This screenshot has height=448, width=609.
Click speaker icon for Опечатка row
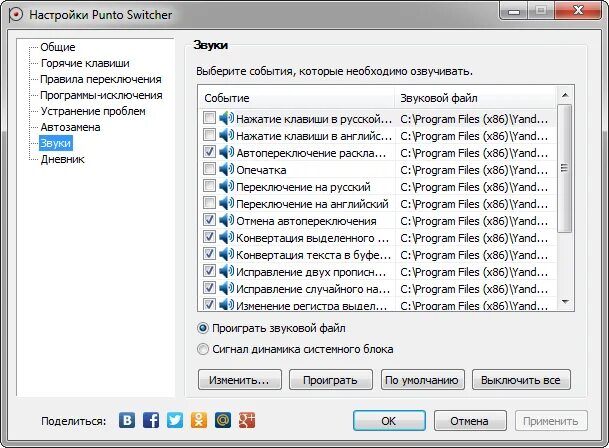(x=226, y=169)
